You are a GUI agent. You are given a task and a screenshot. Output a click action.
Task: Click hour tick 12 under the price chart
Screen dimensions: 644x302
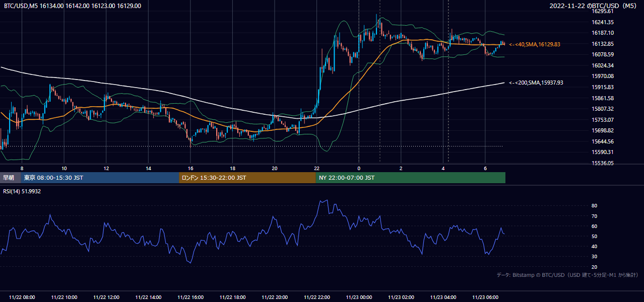point(106,168)
